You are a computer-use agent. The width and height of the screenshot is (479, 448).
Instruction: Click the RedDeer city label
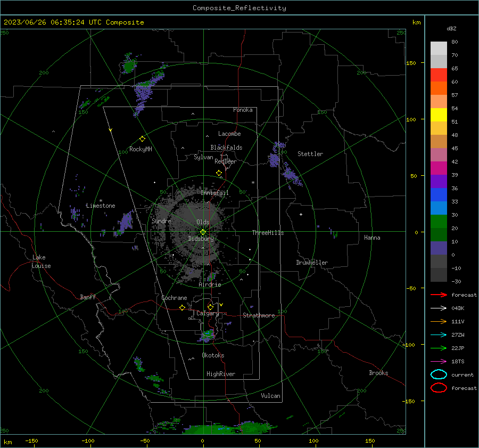tap(226, 161)
